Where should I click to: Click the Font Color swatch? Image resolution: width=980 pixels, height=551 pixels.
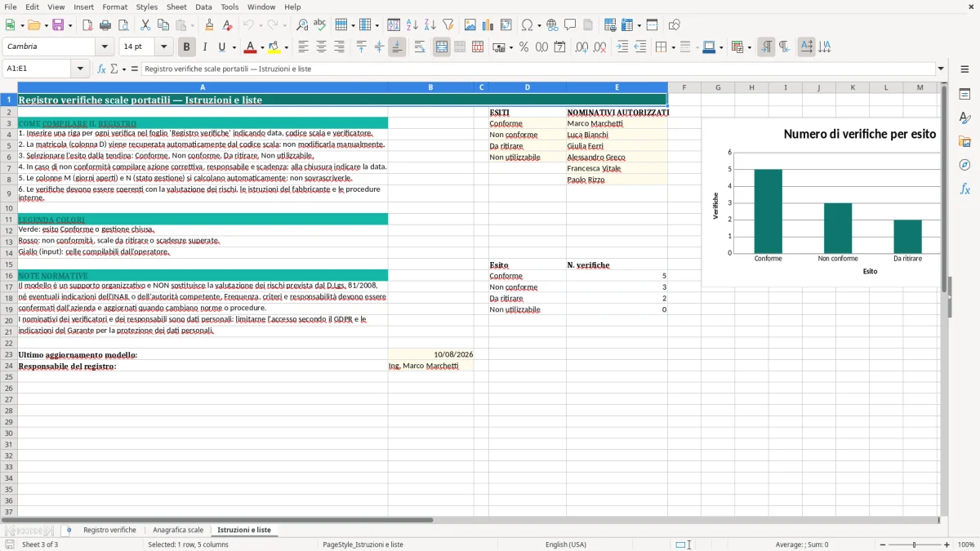tap(251, 47)
